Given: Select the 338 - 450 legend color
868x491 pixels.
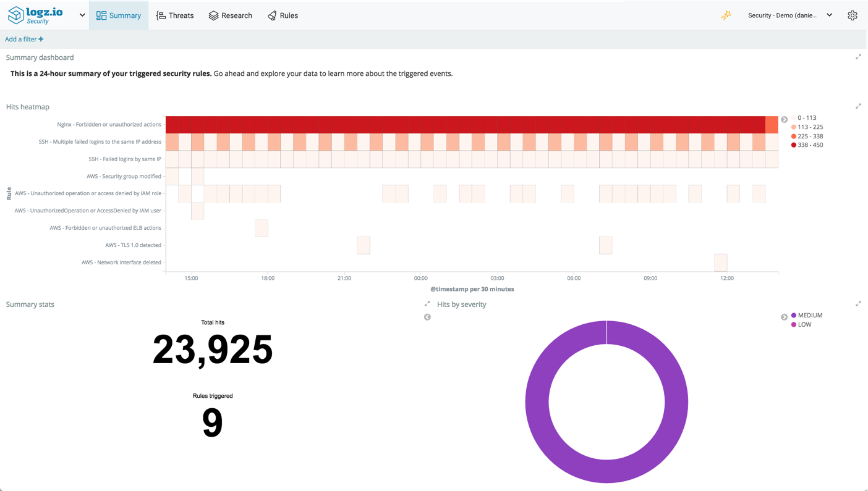Looking at the screenshot, I should click(807, 145).
